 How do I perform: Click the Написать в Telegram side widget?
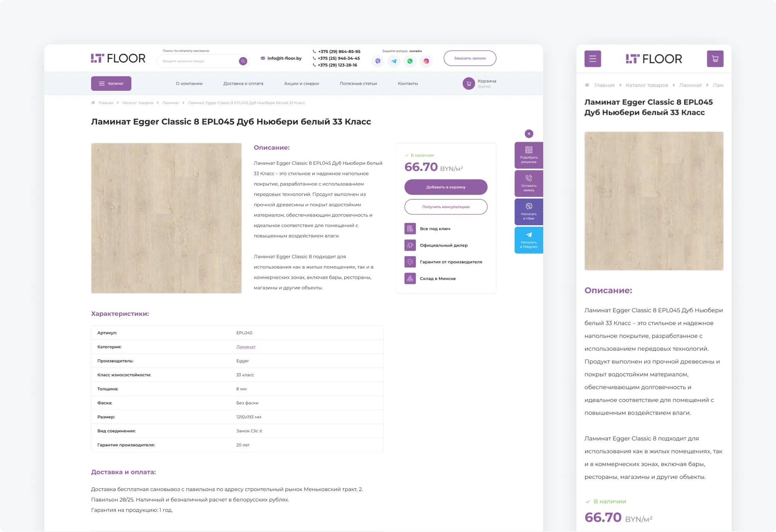[528, 240]
